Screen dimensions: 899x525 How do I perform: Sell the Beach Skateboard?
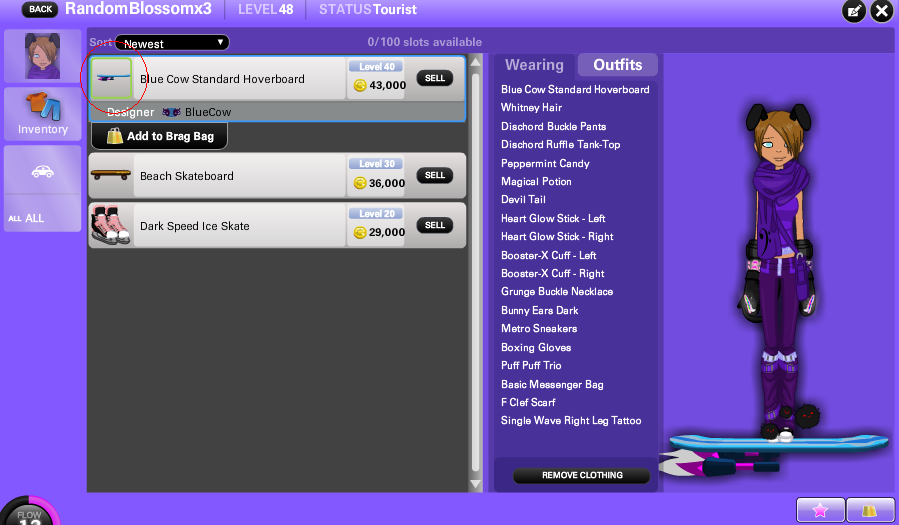tap(435, 175)
